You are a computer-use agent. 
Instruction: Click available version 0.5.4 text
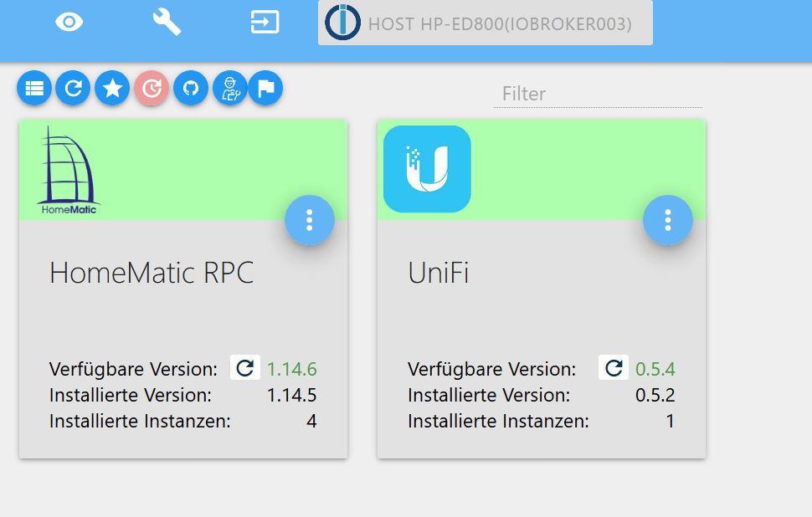click(x=655, y=369)
